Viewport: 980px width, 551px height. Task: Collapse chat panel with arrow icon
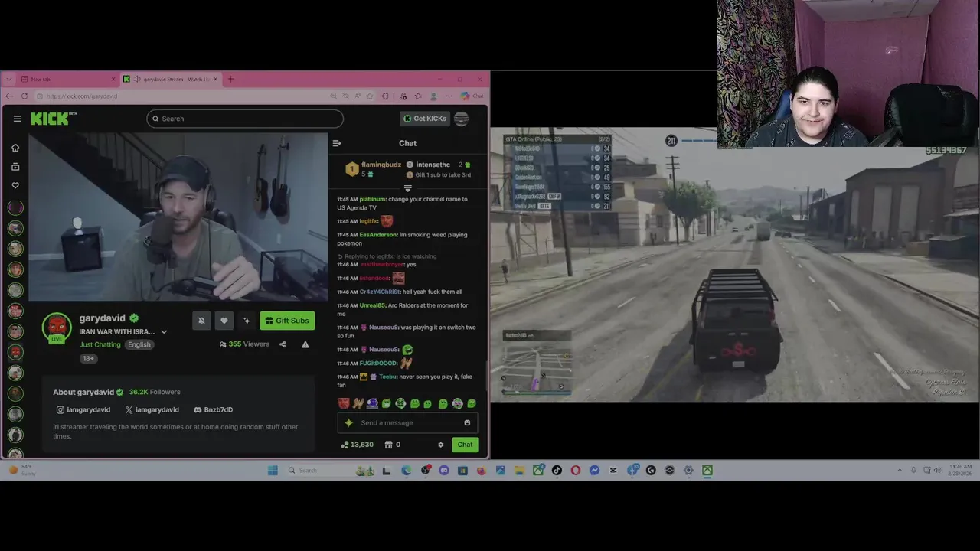coord(336,143)
